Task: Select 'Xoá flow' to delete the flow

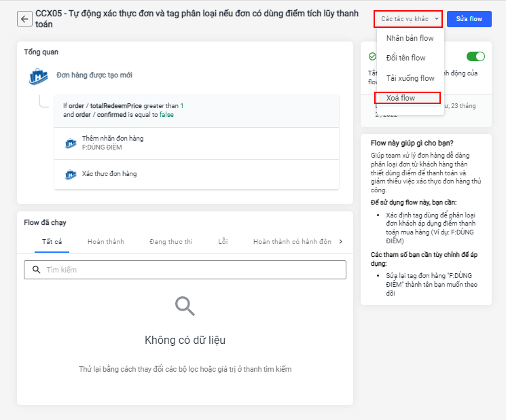Action: point(408,98)
